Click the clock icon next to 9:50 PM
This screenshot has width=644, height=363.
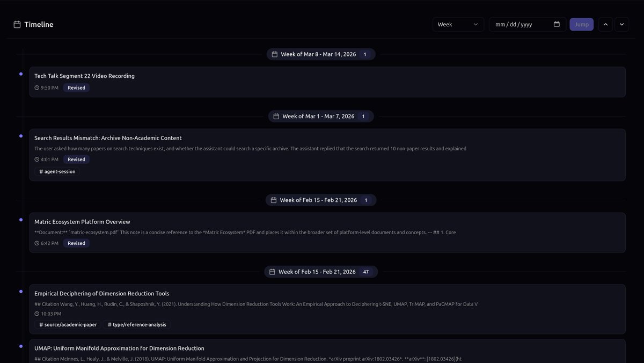click(x=37, y=88)
